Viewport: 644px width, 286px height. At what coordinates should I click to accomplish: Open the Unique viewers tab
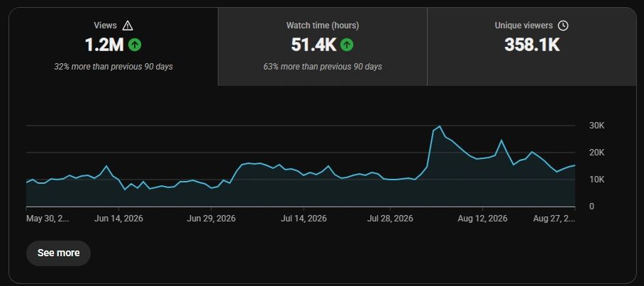coord(532,47)
